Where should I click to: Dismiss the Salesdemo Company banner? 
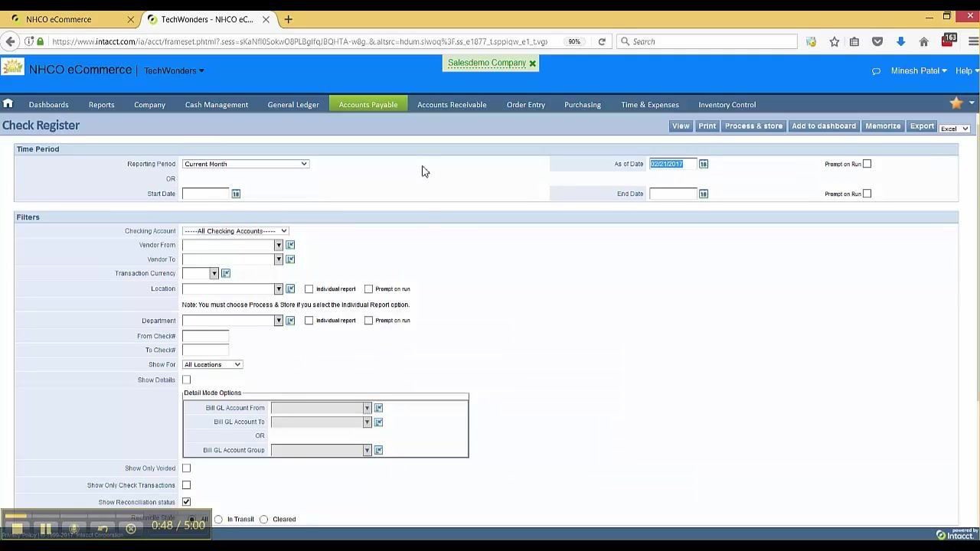pos(532,64)
